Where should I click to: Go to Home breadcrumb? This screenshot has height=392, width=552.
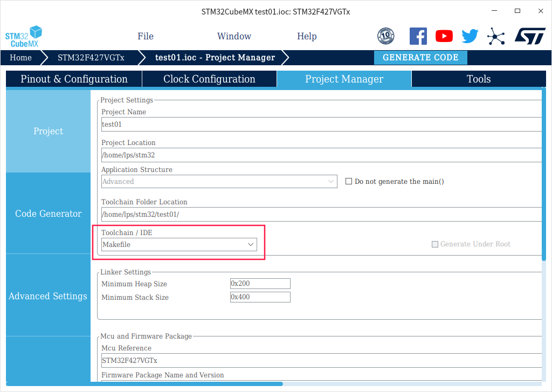(x=21, y=58)
